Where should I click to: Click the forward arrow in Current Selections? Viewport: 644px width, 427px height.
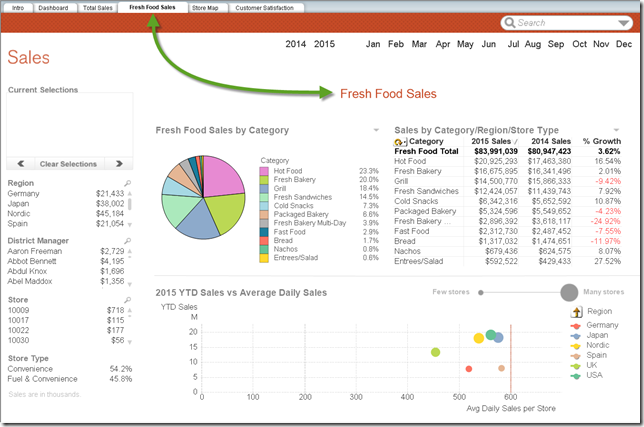pyautogui.click(x=119, y=163)
